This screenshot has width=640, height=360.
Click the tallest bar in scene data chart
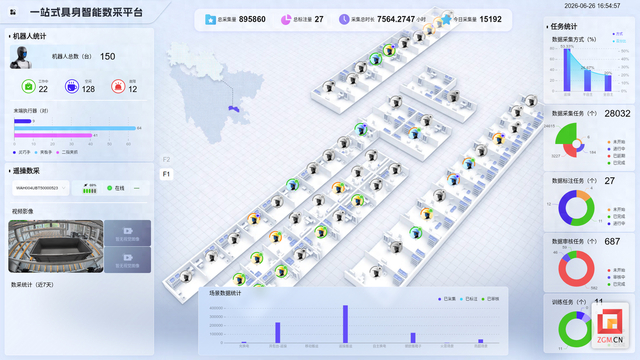tap(345, 324)
